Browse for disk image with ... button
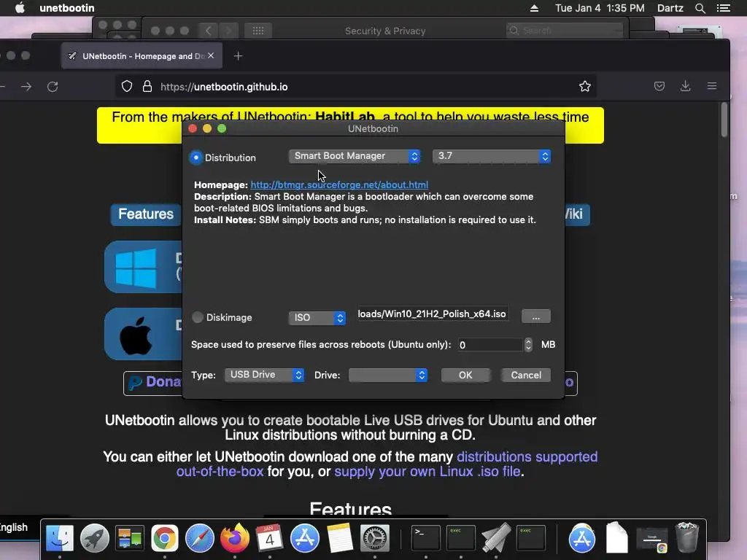Image resolution: width=747 pixels, height=560 pixels. 536,316
